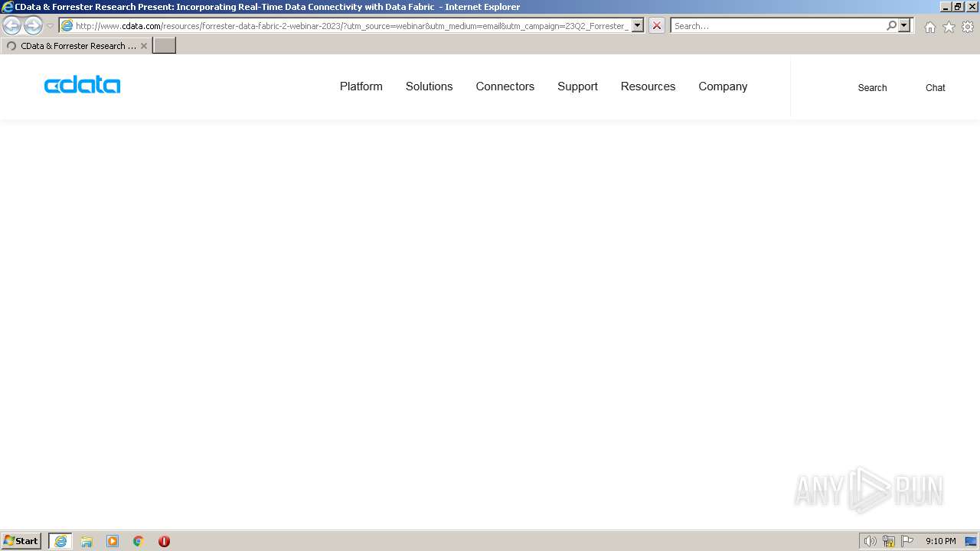Click the IE icon in title bar

[x=7, y=7]
